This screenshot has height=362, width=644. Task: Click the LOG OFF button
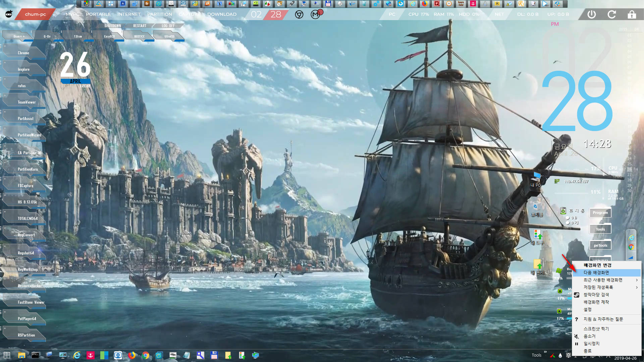click(168, 26)
